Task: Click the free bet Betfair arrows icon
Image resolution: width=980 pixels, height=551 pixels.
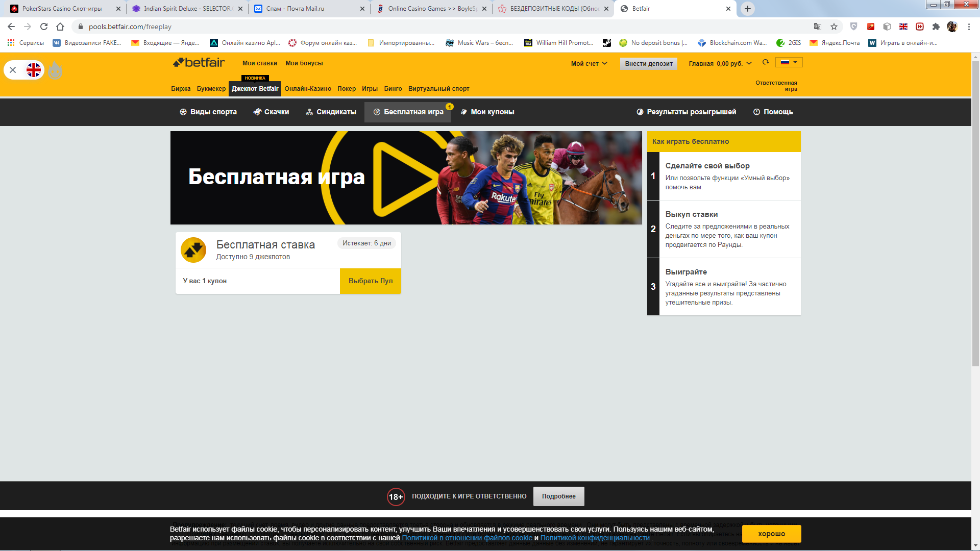Action: pyautogui.click(x=193, y=250)
